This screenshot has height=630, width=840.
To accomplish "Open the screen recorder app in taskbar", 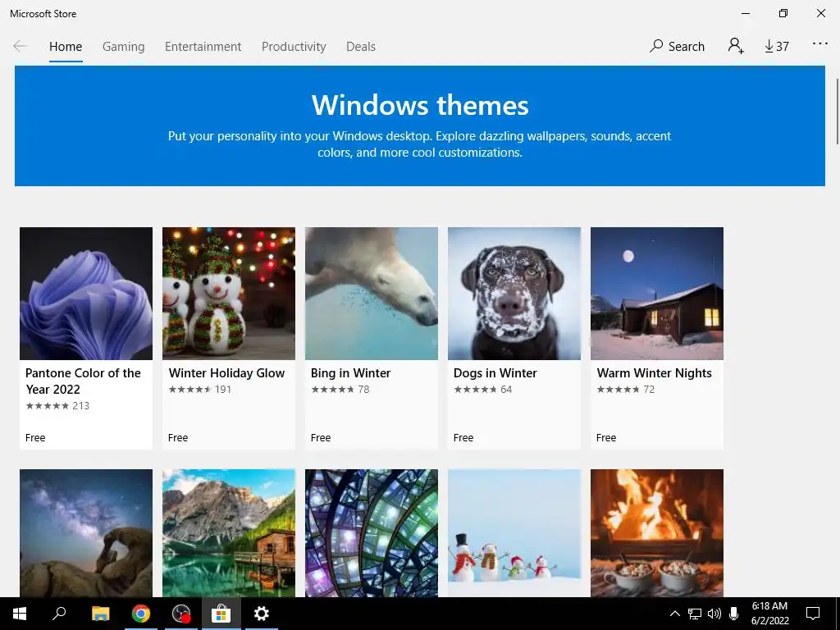I will pos(181,614).
